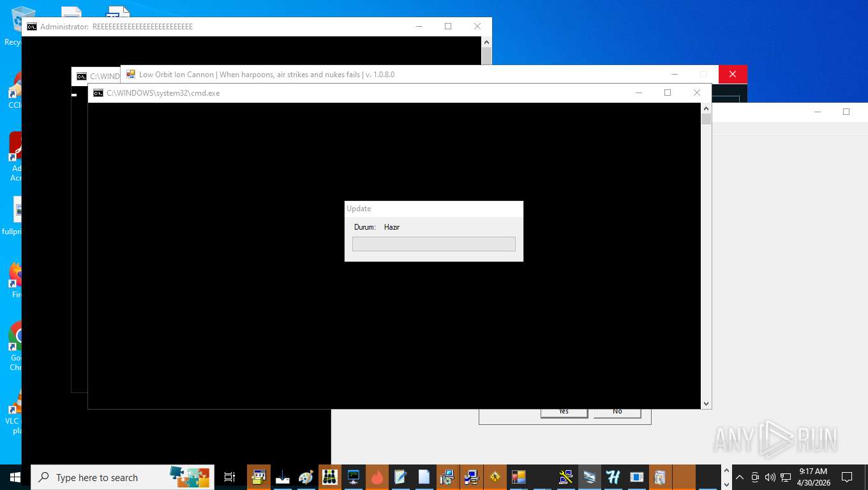Close the Low Orbit Ion Cannon window
The image size is (868, 490).
(733, 74)
